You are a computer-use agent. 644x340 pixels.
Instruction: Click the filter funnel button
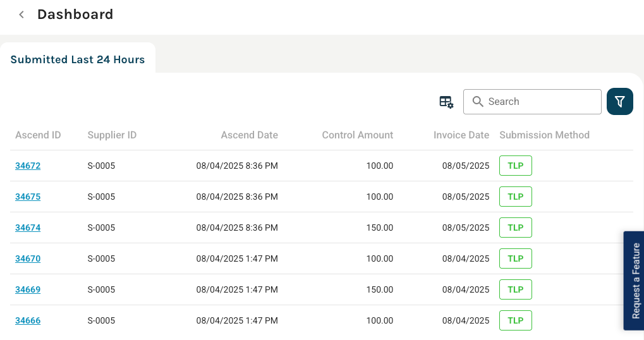click(x=619, y=102)
